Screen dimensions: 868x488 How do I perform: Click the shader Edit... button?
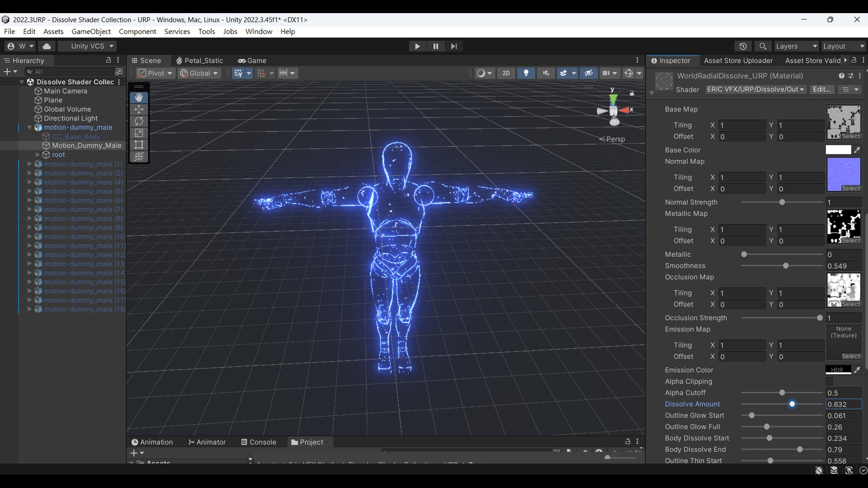(821, 89)
